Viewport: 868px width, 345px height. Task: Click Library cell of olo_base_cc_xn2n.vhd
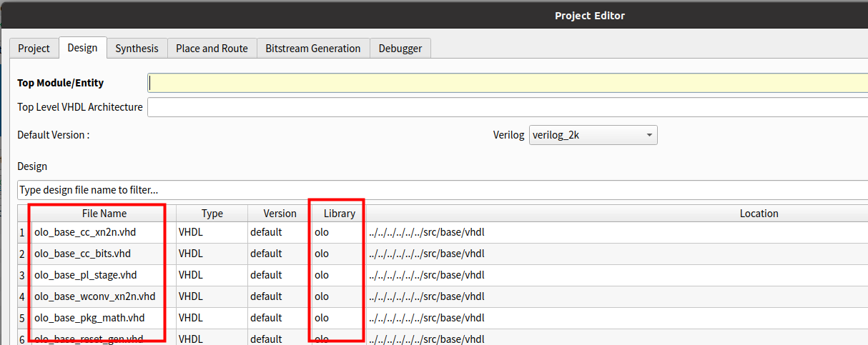click(339, 232)
